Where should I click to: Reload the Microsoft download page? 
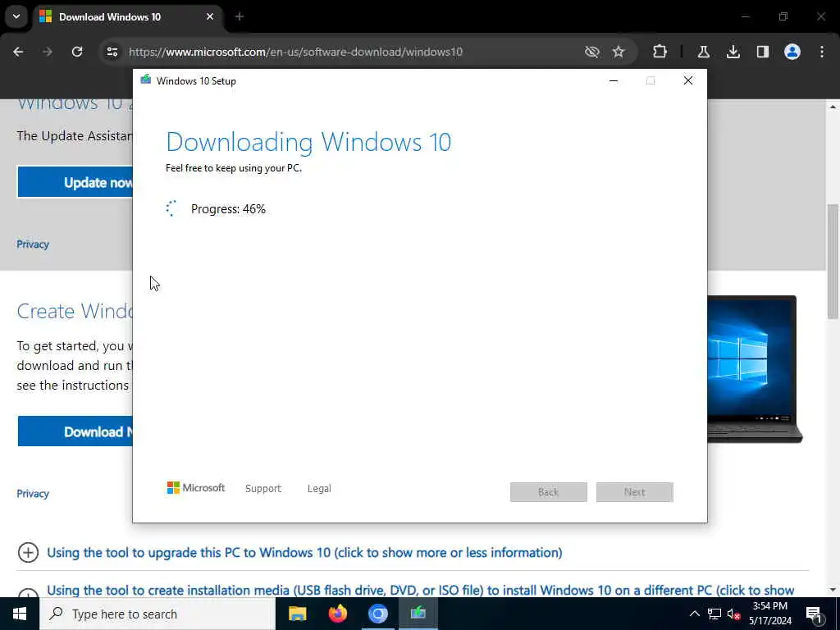pyautogui.click(x=77, y=52)
